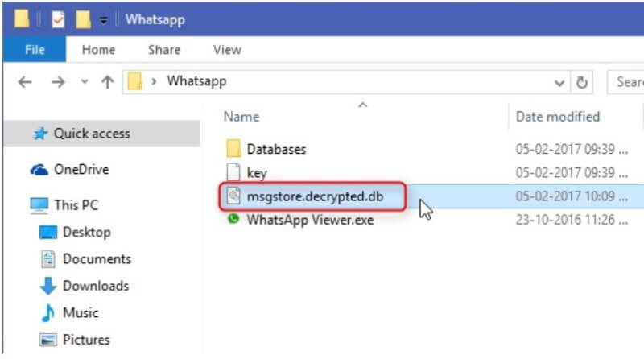Image resolution: width=644 pixels, height=359 pixels.
Task: Click the Properties icon in quick access toolbar
Action: tap(58, 18)
